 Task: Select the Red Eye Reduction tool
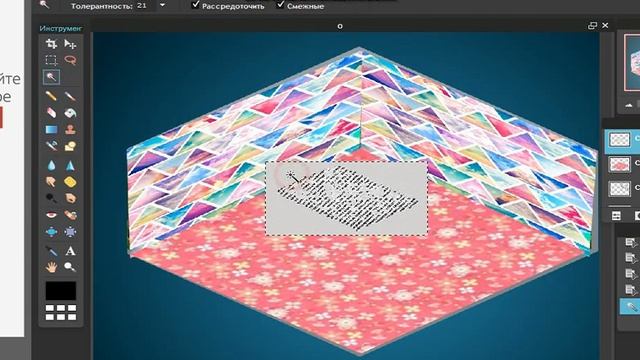pos(51,215)
